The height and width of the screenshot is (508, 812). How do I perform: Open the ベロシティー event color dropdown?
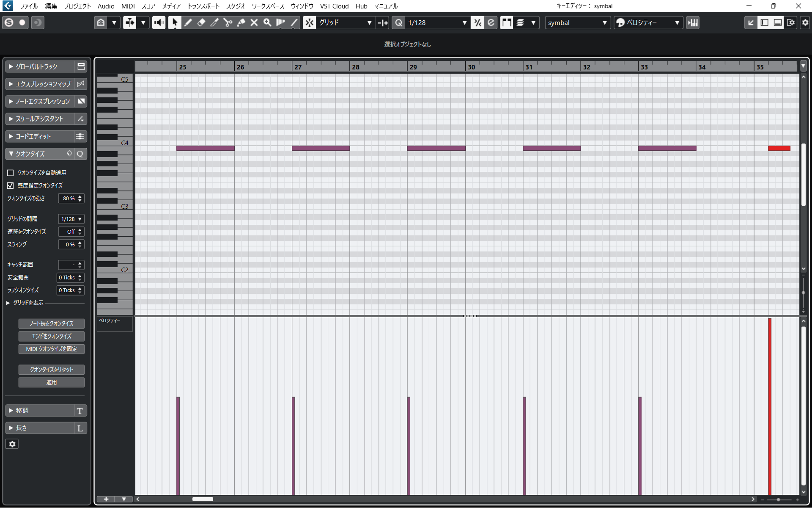(x=648, y=23)
